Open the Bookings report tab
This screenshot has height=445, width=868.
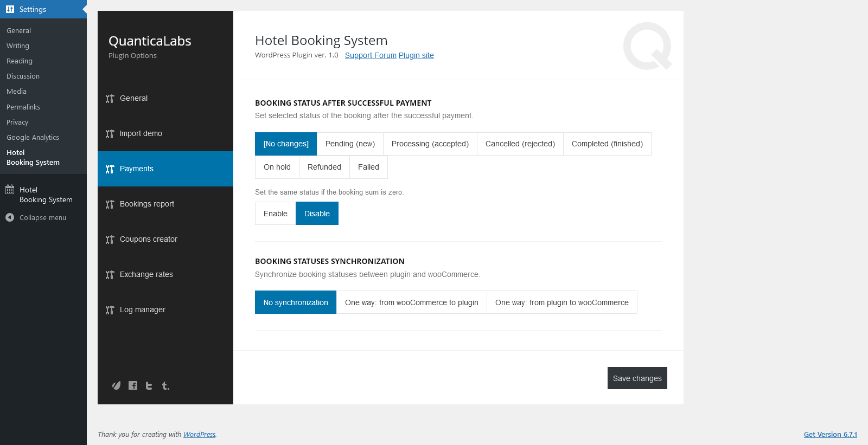(x=147, y=204)
